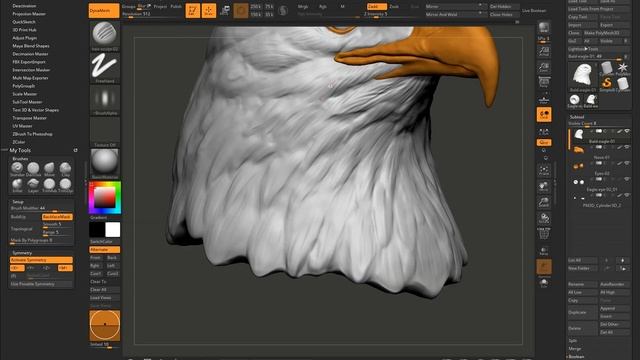This screenshot has height=360, width=640.
Task: Click the Move view icon in right shelf
Action: (x=544, y=187)
